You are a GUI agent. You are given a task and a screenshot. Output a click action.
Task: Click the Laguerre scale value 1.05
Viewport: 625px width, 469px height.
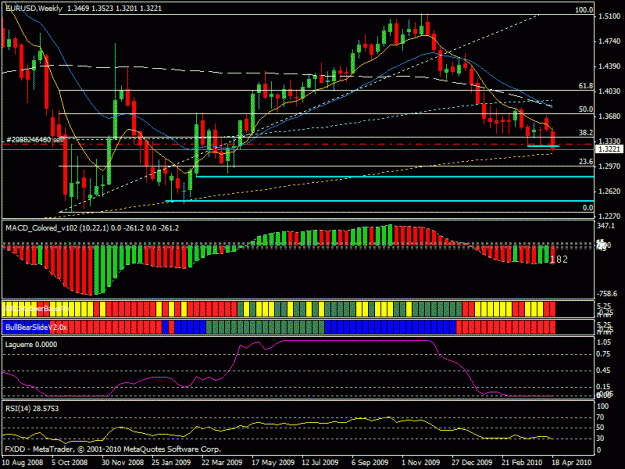coord(604,342)
